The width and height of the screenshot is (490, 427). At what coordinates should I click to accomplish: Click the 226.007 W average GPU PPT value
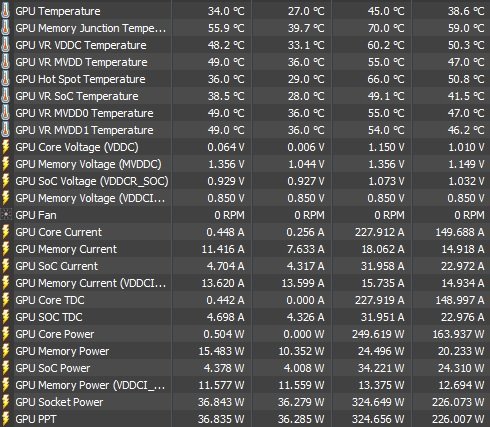pos(458,419)
